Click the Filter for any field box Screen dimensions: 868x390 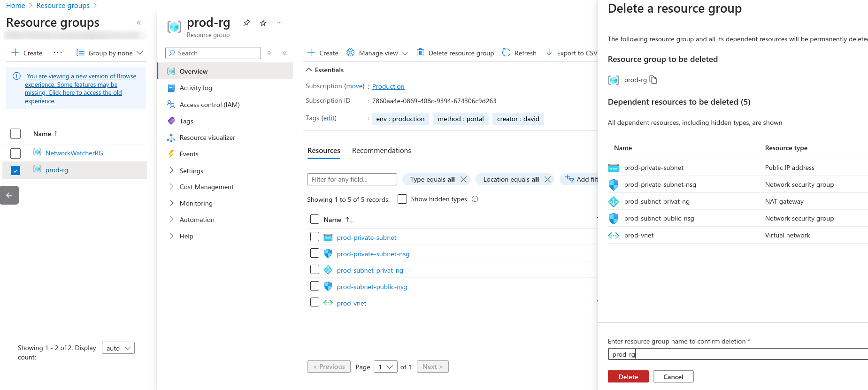352,179
